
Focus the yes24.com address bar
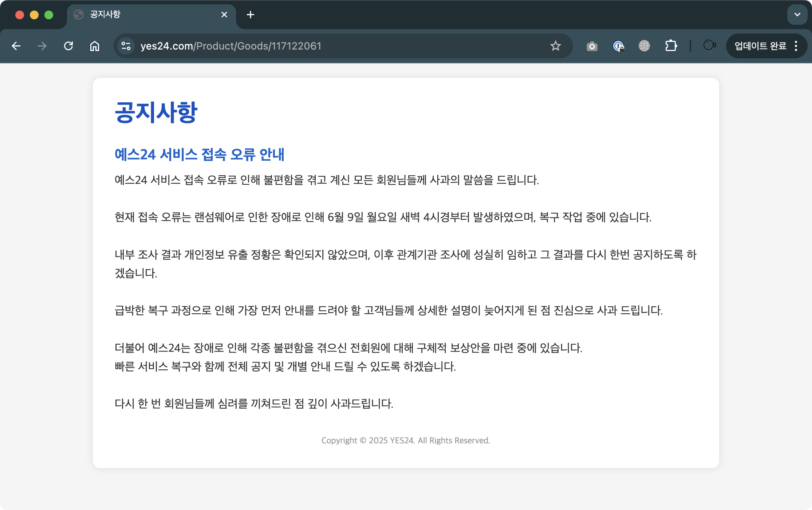pos(328,46)
